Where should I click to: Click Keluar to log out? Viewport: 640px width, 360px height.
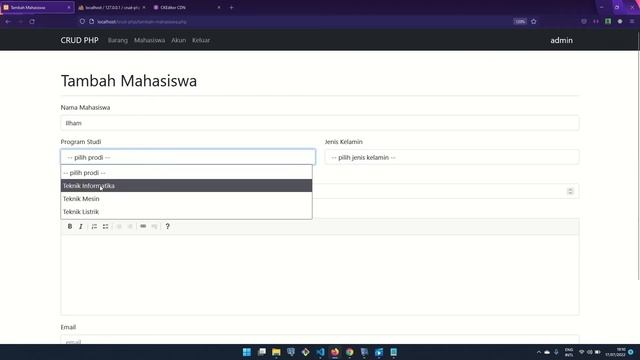pyautogui.click(x=201, y=40)
